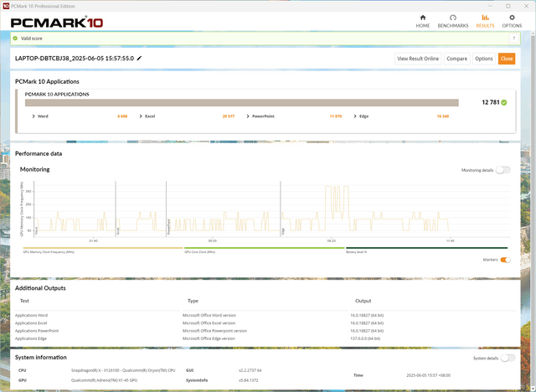This screenshot has width=536, height=392.
Task: Click the Options gear icon
Action: point(512,18)
